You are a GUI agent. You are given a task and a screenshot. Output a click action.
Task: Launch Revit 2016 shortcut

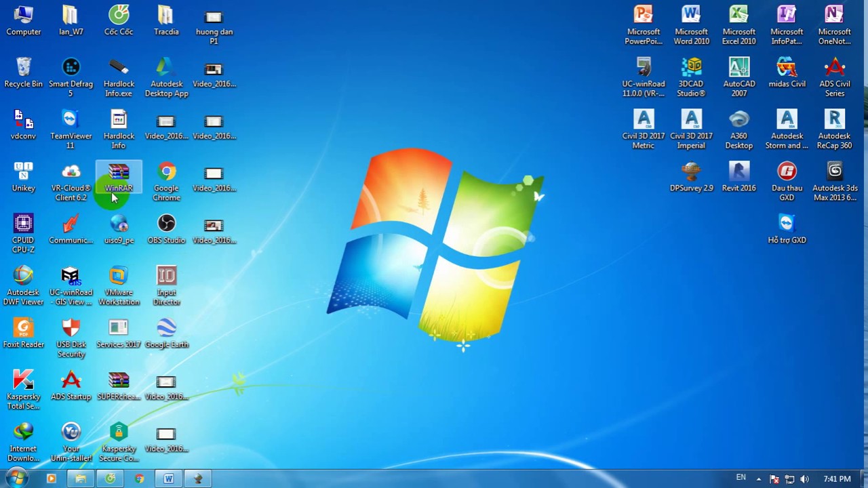(738, 177)
